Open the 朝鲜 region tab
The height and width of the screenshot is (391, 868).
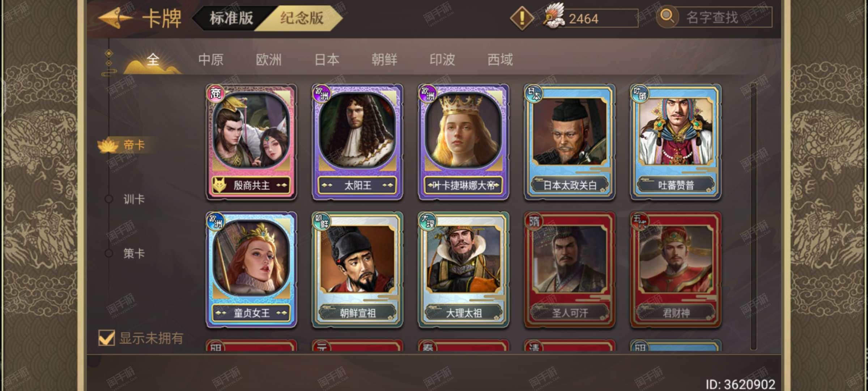click(384, 60)
